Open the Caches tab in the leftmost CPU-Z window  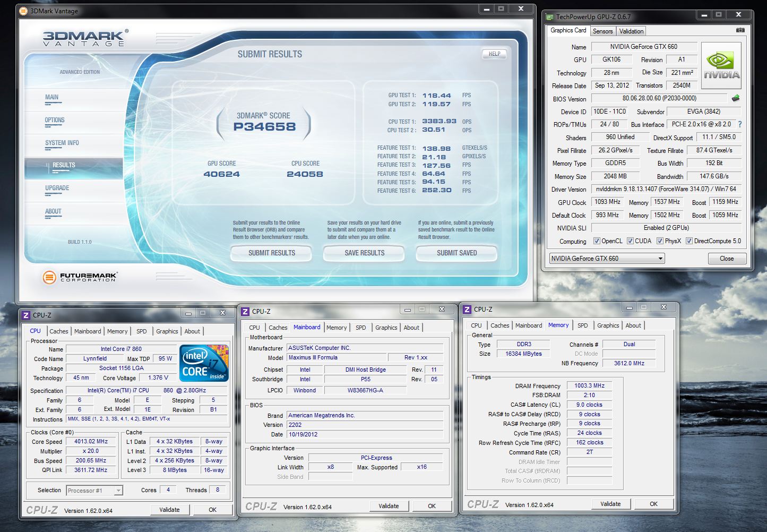(59, 331)
